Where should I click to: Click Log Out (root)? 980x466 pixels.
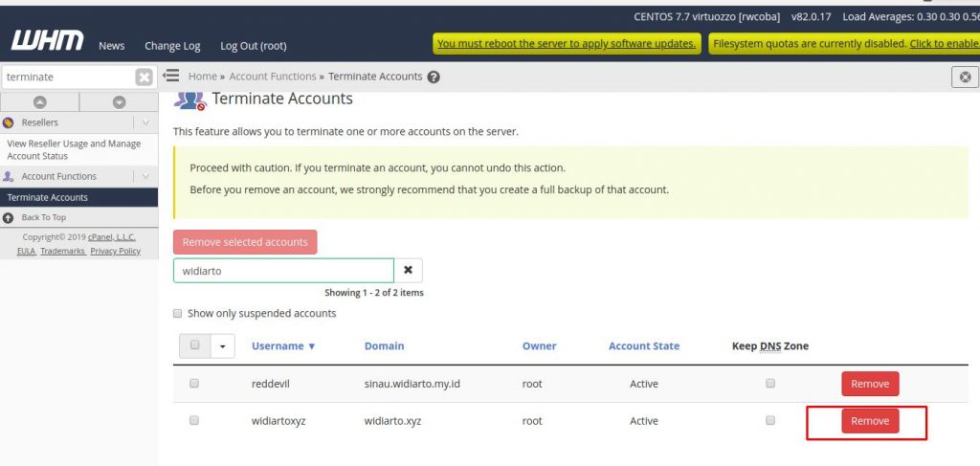pos(253,46)
